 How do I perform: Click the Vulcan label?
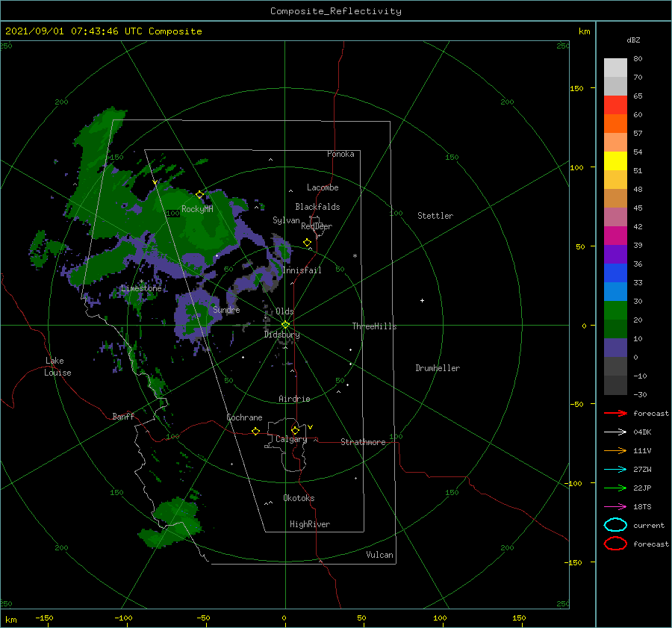coord(380,555)
